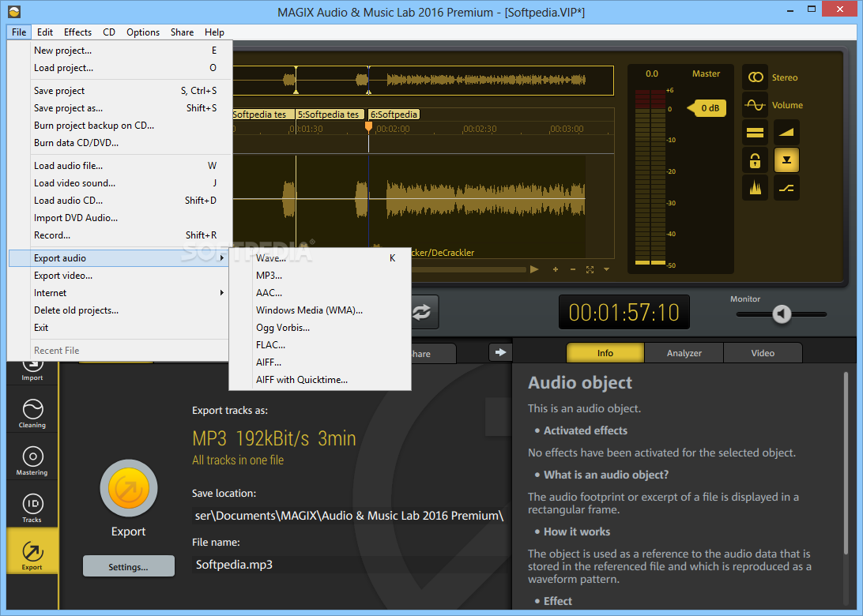This screenshot has width=863, height=616.
Task: Open the File menu
Action: (19, 32)
